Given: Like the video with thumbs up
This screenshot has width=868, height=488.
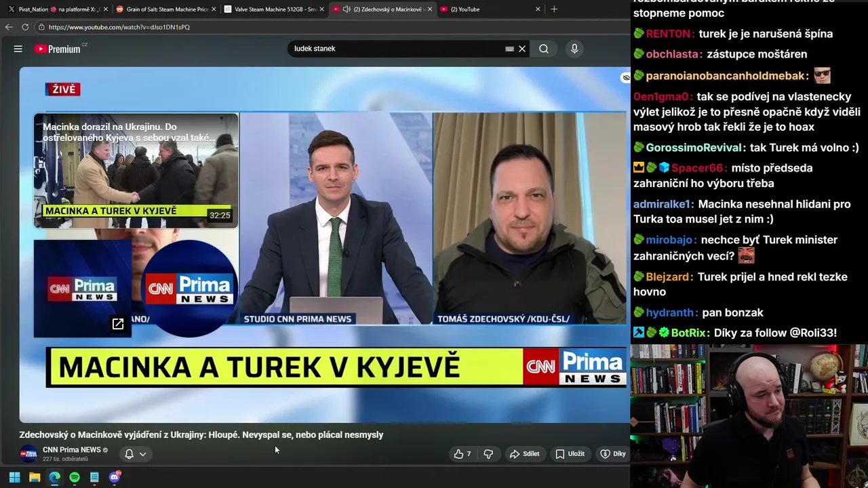Looking at the screenshot, I should [462, 454].
